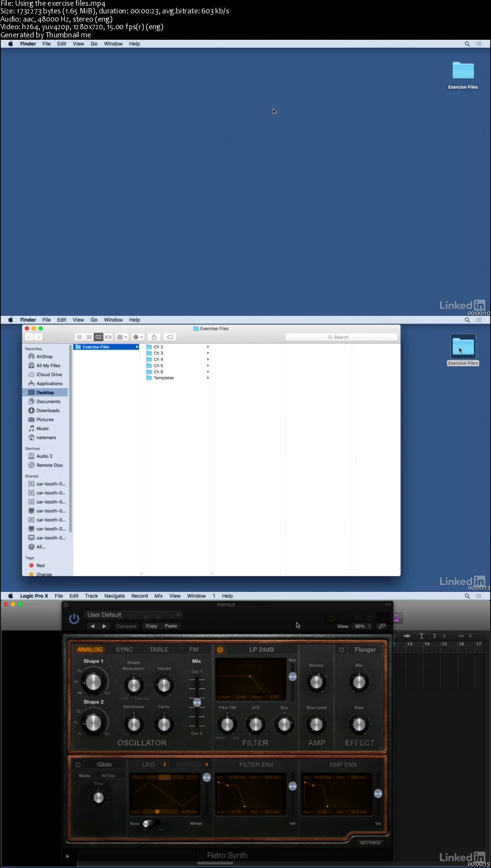Open the Flanger effect type menu
The height and width of the screenshot is (868, 491).
tap(365, 650)
